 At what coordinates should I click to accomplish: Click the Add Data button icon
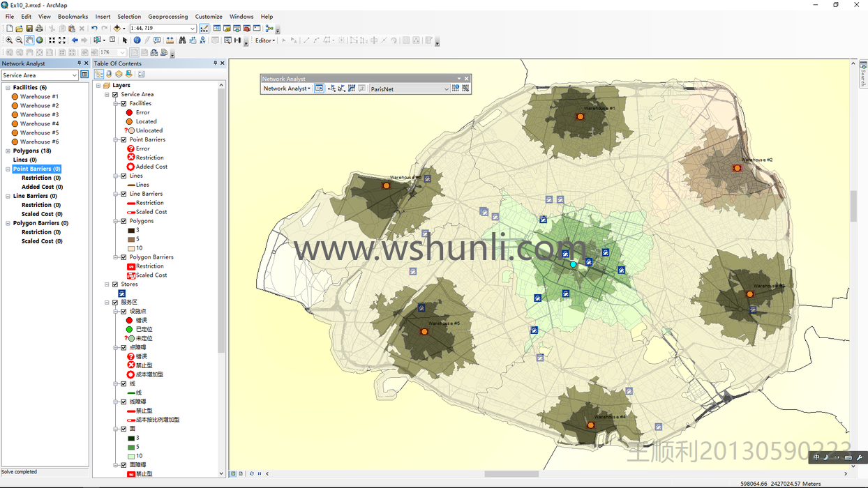(117, 29)
